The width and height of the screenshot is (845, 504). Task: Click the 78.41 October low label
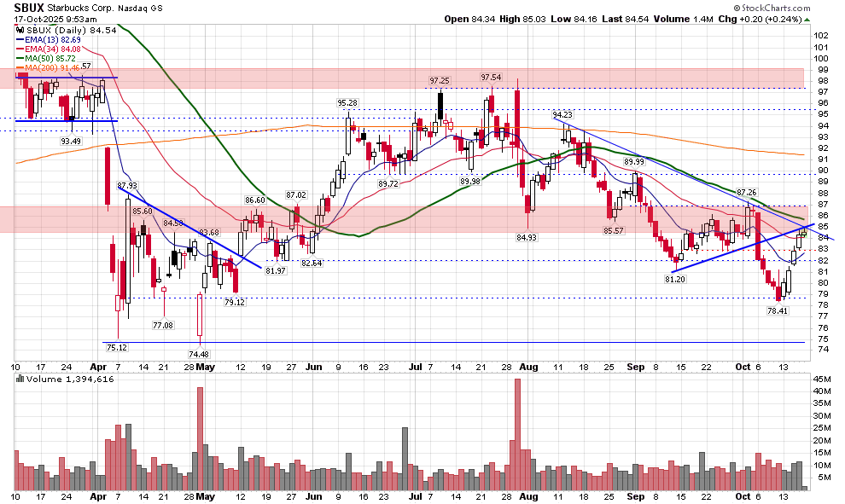(x=778, y=312)
